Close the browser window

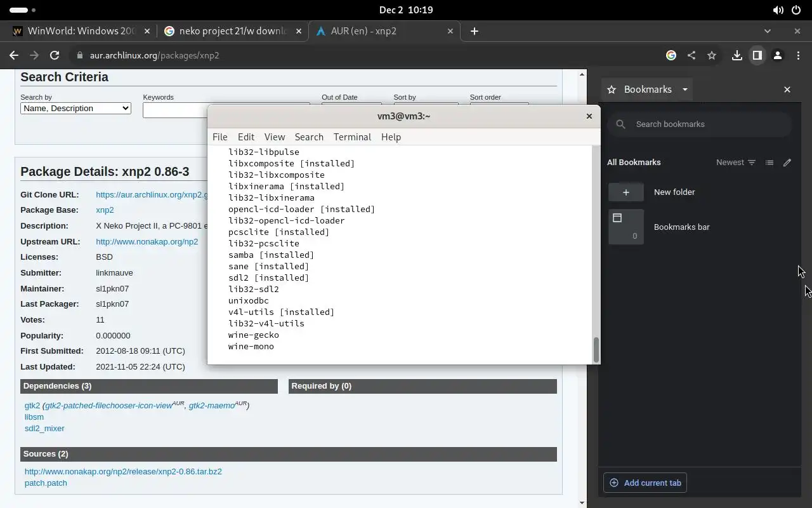797,31
